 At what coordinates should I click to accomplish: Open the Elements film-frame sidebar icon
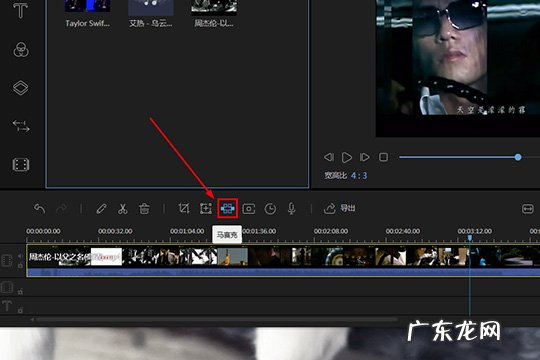[x=21, y=165]
